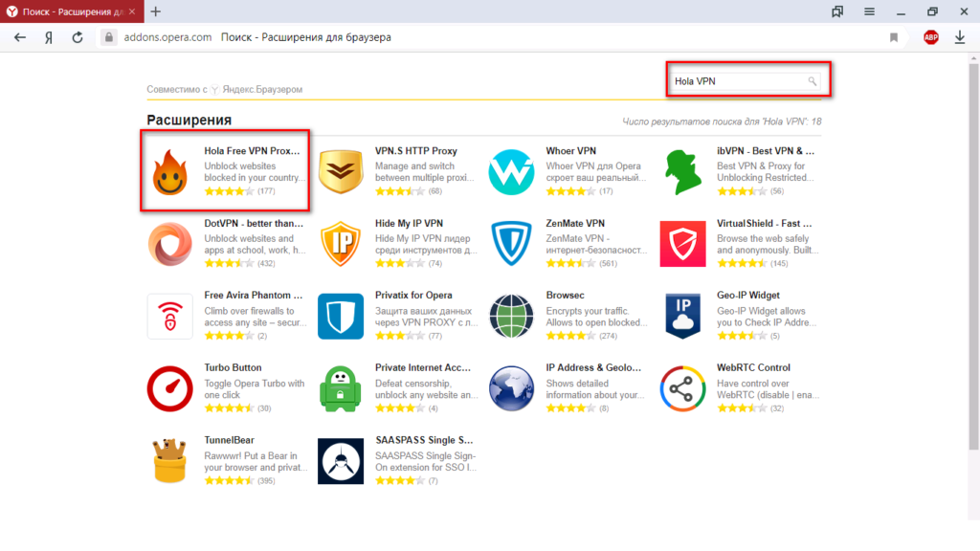The height and width of the screenshot is (551, 980).
Task: Open the SAASPASS Single Sign-On icon
Action: (x=341, y=461)
